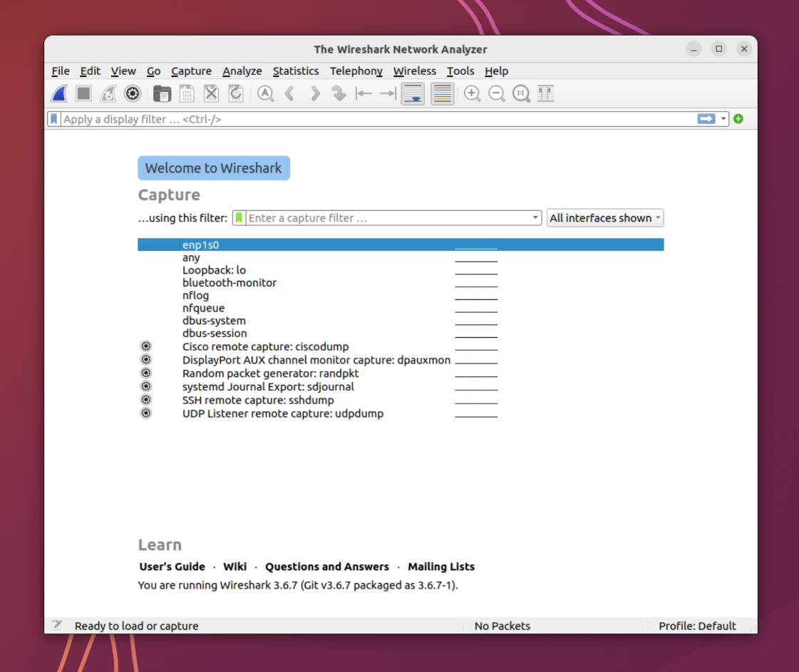Open dpauxmon interface settings gear
Viewport: 799px width, 672px height.
point(146,360)
